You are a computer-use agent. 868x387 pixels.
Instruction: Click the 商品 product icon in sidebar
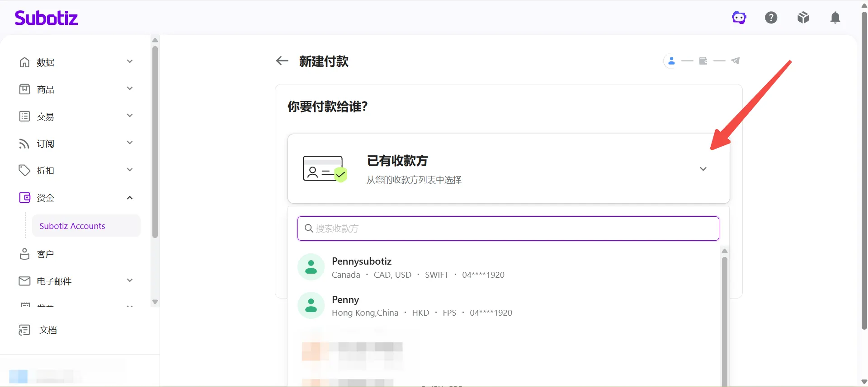point(24,89)
